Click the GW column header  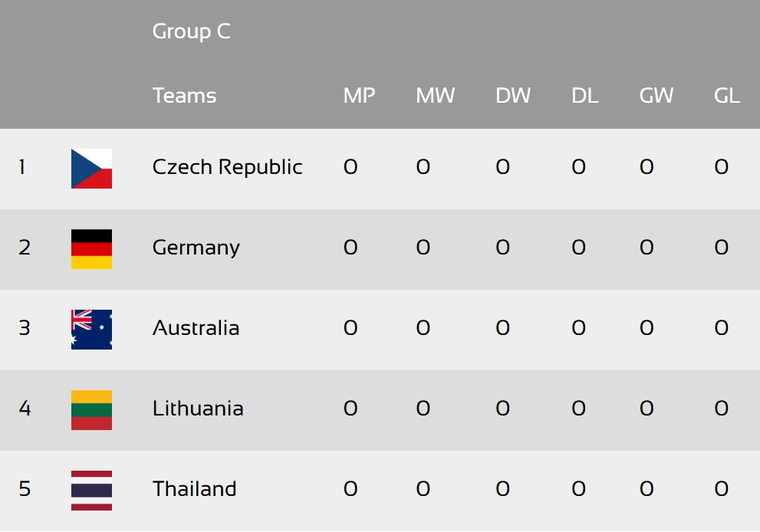(x=656, y=96)
